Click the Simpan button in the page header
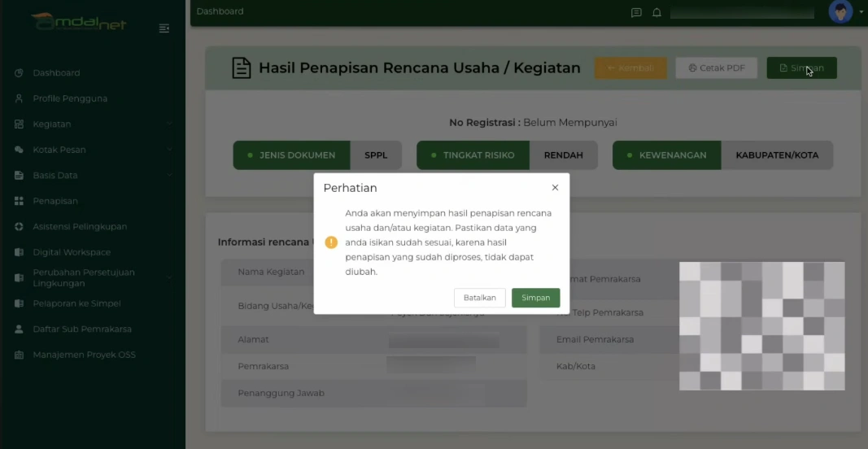The width and height of the screenshot is (868, 449). (x=801, y=68)
